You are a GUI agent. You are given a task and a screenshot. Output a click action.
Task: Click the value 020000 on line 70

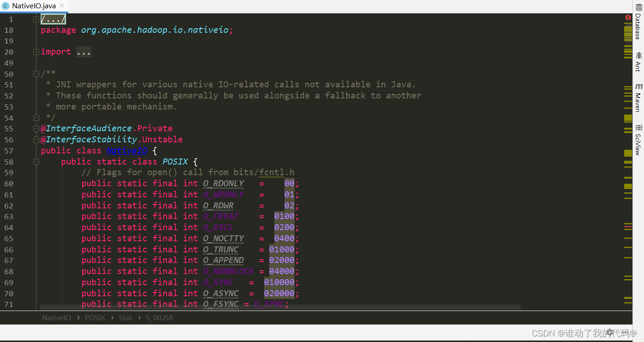279,293
